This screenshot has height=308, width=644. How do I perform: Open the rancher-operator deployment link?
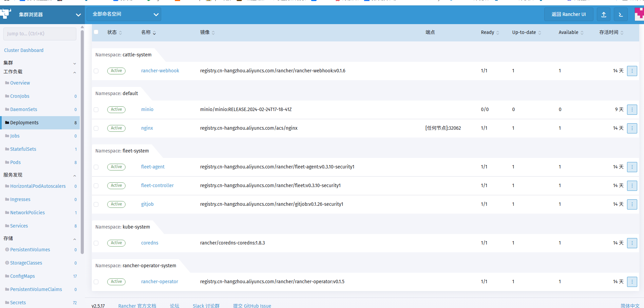[x=159, y=282]
